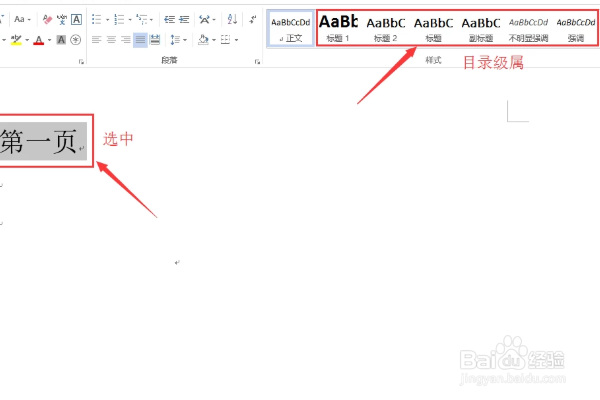The width and height of the screenshot is (600, 400).
Task: Apply red font color
Action: [x=39, y=40]
